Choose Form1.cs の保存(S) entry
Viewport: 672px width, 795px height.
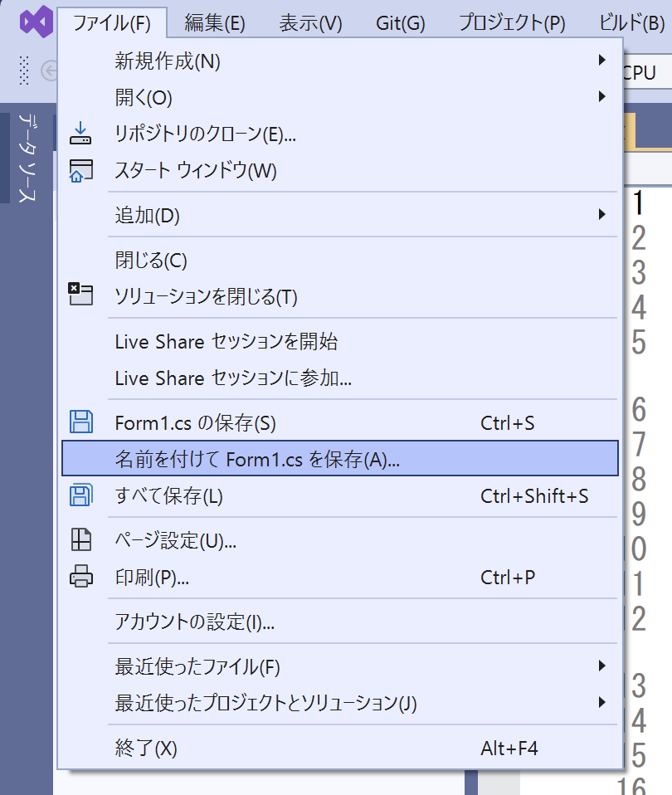(x=340, y=422)
